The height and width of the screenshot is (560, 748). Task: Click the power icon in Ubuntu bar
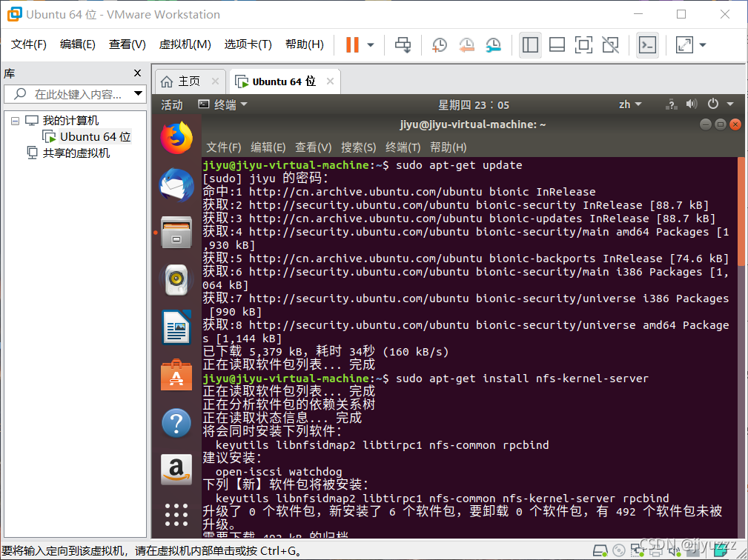[713, 104]
